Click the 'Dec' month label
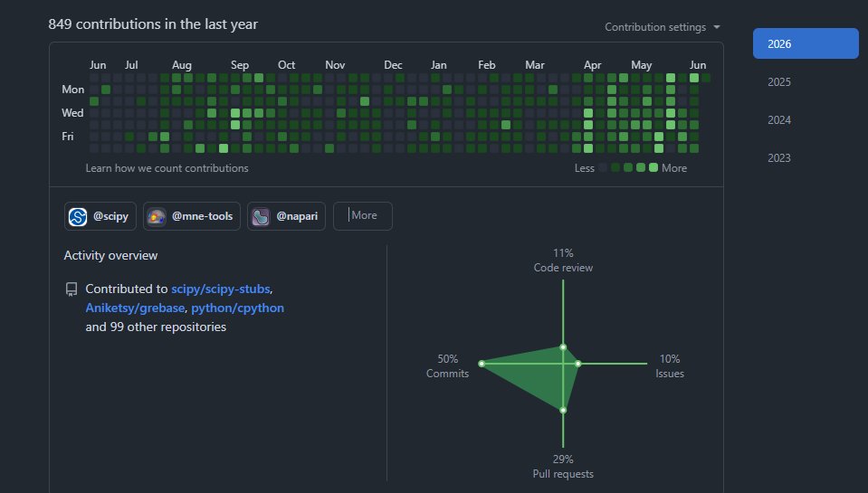Screen dimensions: 868x493 393,65
